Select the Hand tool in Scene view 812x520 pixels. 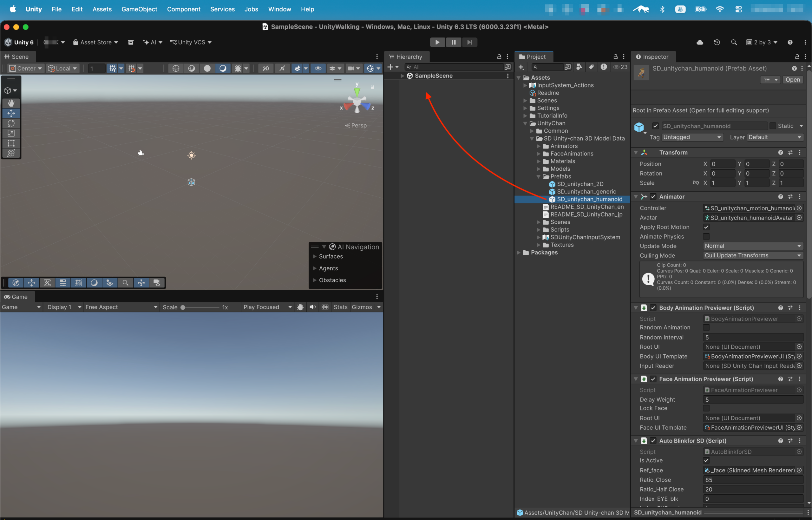point(11,103)
